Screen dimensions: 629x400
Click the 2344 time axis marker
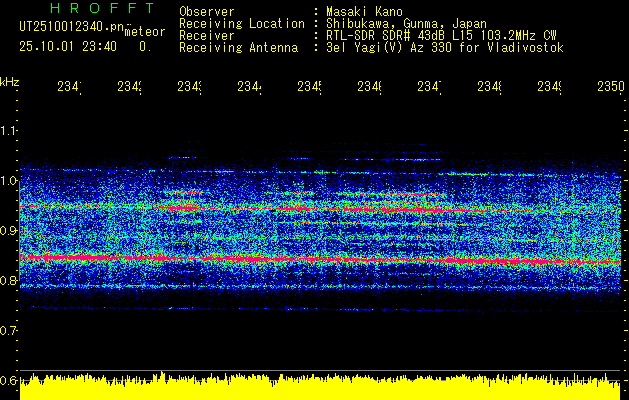pyautogui.click(x=250, y=87)
